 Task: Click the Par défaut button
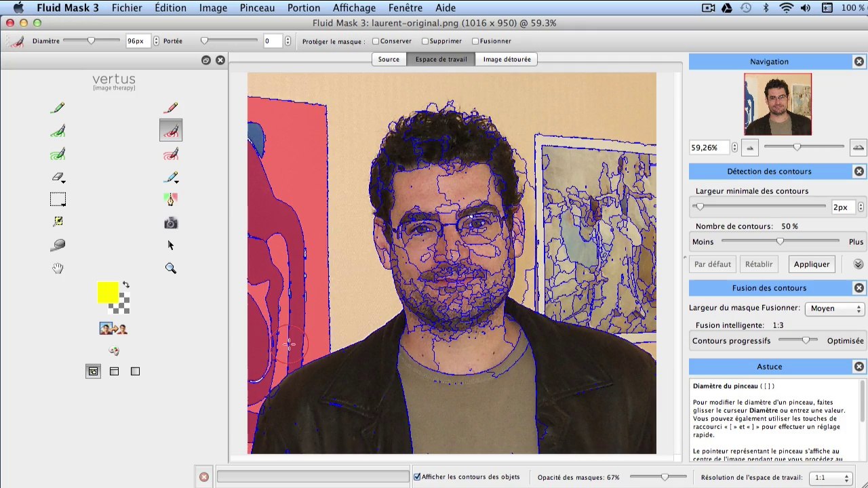713,264
